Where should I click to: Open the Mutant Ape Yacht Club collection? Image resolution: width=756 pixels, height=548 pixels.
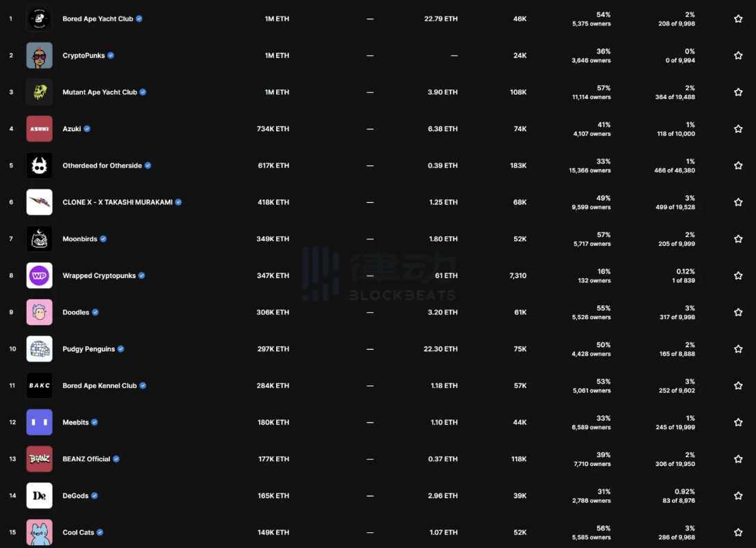[x=100, y=92]
